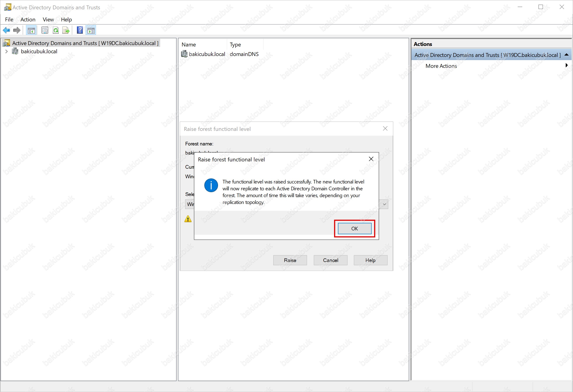Viewport: 573px width, 392px height.
Task: Expand the More Actions submenu arrow
Action: pyautogui.click(x=567, y=65)
